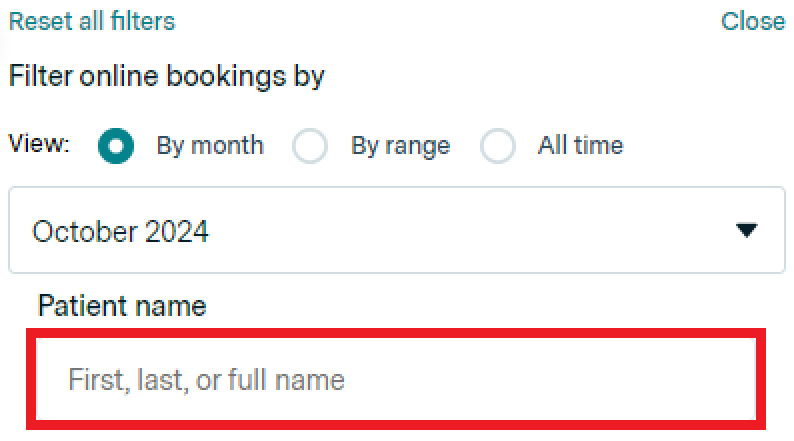Viewport: 794px width, 441px height.
Task: Click the Patient name label
Action: (122, 305)
